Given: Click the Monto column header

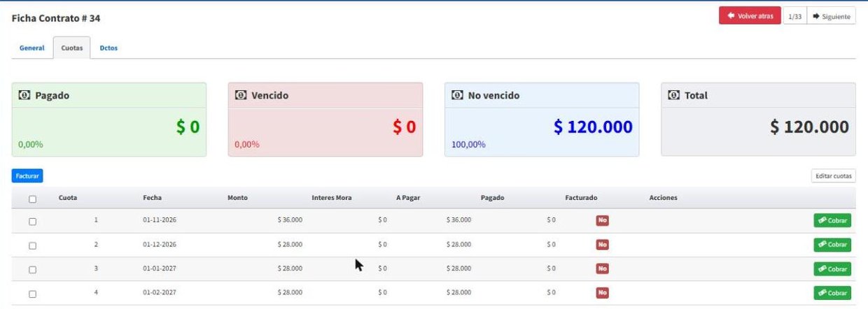Looking at the screenshot, I should pyautogui.click(x=237, y=198).
